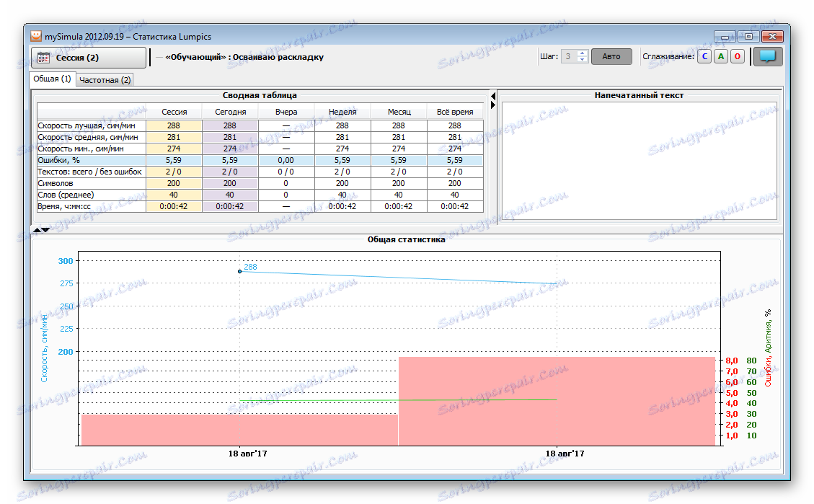Close the mySimula statistics window

[772, 36]
